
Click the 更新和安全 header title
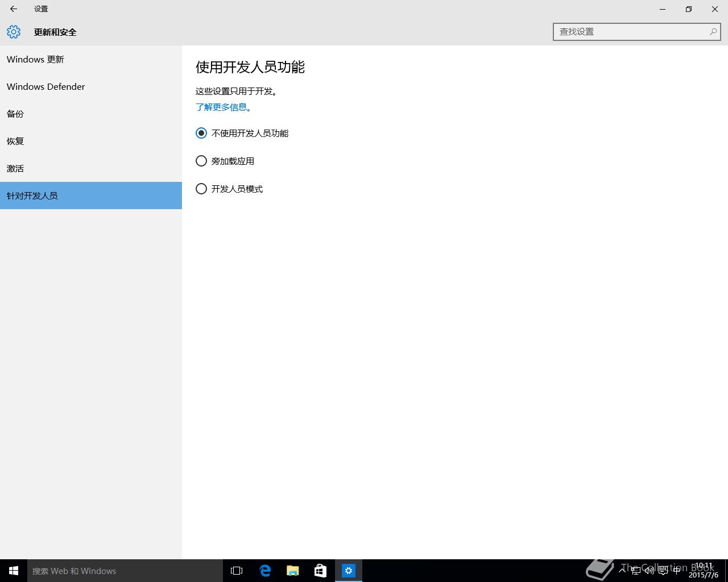(x=55, y=32)
